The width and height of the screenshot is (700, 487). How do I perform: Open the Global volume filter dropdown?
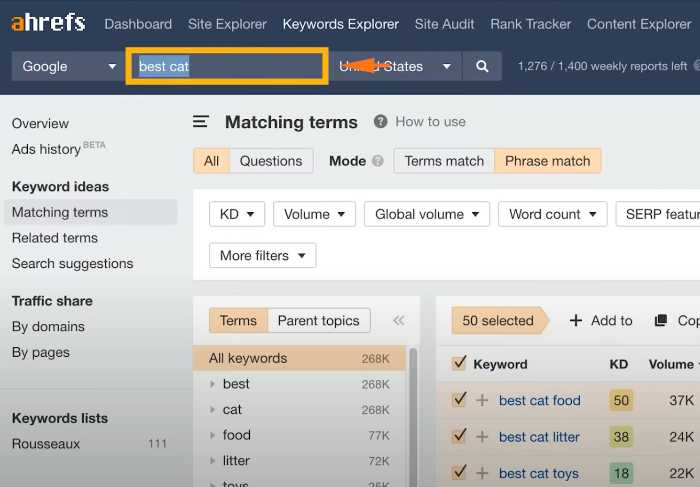(427, 214)
